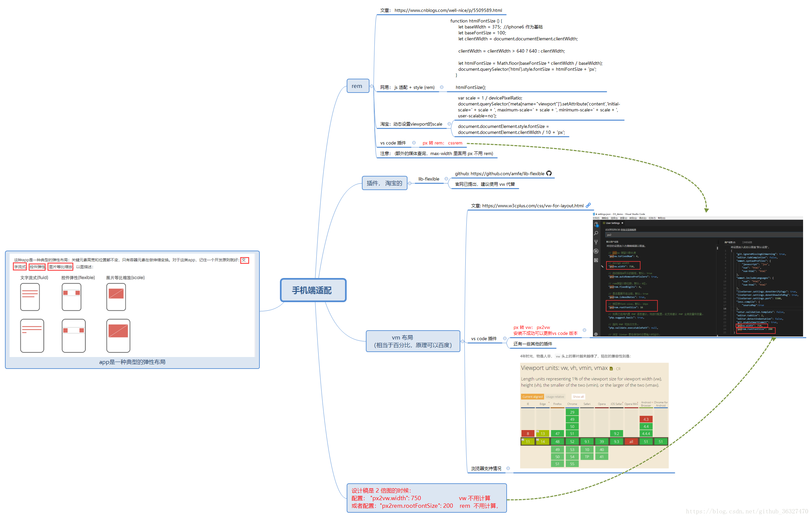Open cnblogs well-nice article link
This screenshot has width=812, height=518.
tap(448, 11)
